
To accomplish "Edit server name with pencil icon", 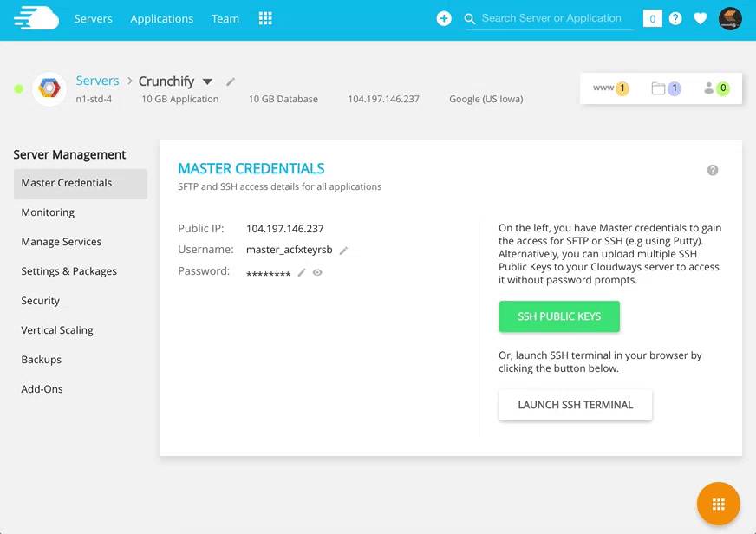I will (231, 81).
